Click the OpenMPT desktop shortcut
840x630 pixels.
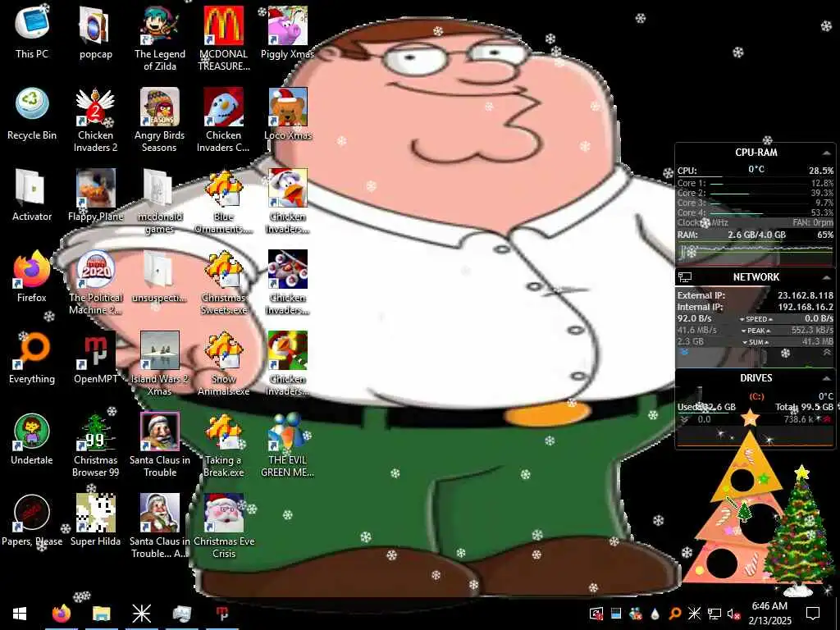point(95,358)
